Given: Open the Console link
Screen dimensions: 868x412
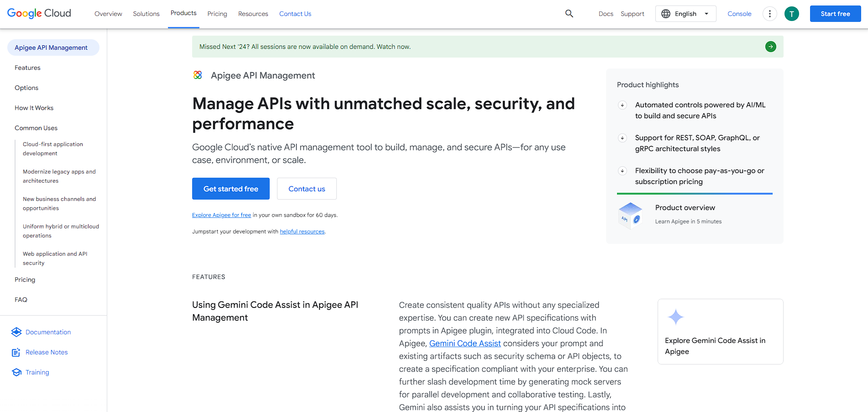Looking at the screenshot, I should [x=739, y=14].
